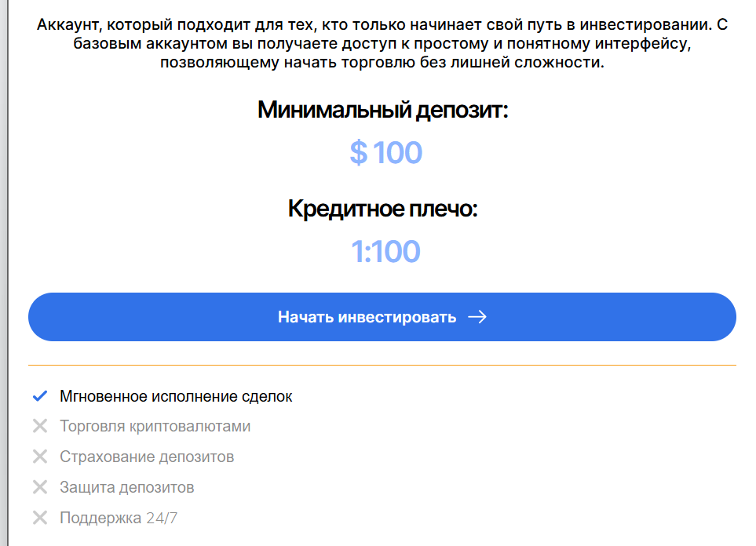Click the X icon beside Защита депозитов
The width and height of the screenshot is (756, 546).
click(x=39, y=487)
